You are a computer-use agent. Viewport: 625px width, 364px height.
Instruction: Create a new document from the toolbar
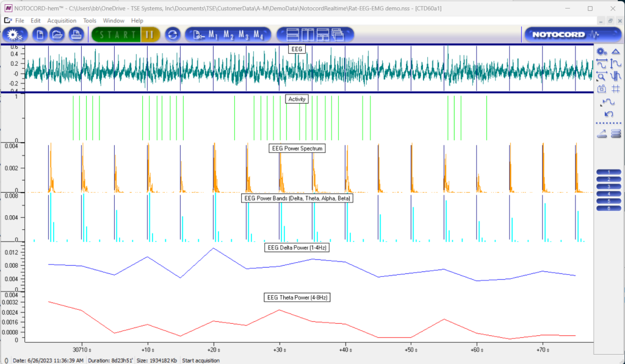[x=40, y=35]
